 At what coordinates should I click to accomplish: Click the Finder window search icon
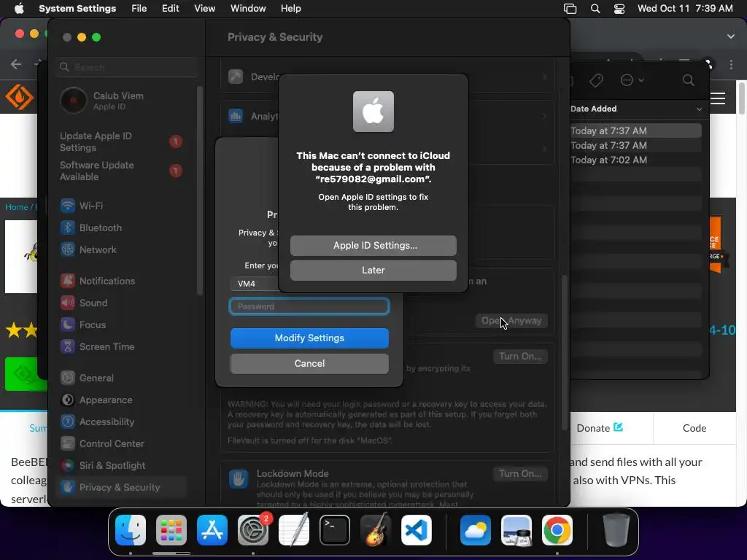(689, 80)
